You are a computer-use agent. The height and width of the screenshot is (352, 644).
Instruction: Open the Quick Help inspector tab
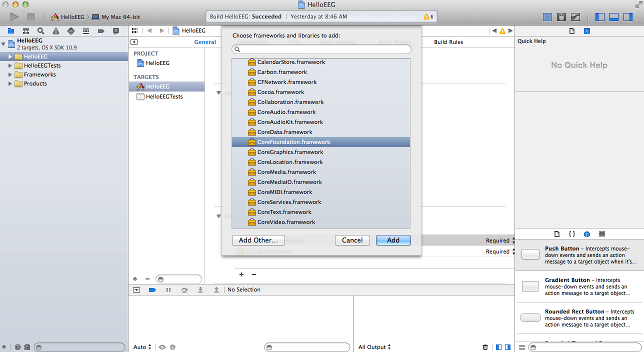(587, 31)
